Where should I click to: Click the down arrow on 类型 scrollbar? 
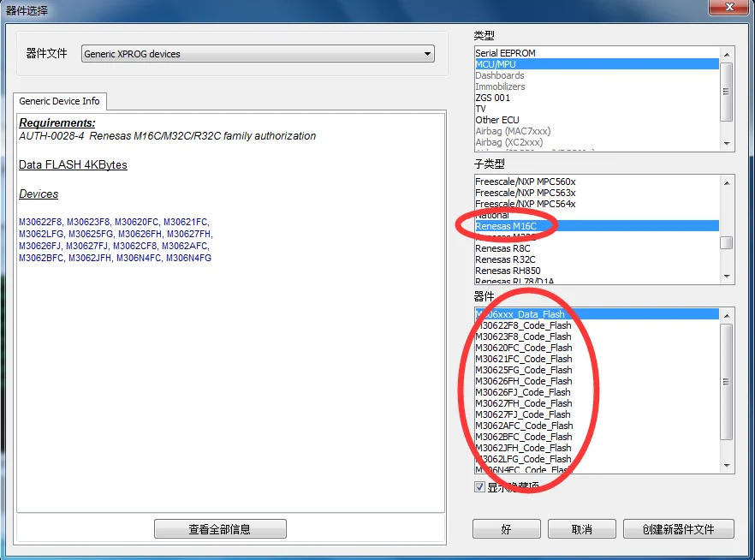[x=726, y=146]
